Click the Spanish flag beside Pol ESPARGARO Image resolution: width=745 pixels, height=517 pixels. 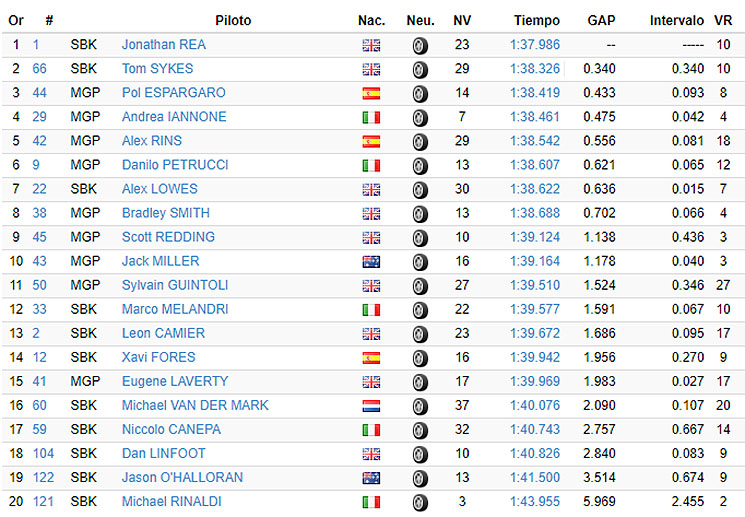(x=371, y=94)
